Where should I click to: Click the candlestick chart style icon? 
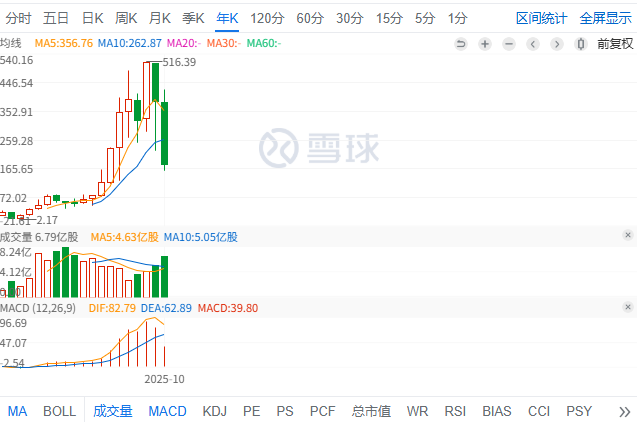[x=583, y=43]
